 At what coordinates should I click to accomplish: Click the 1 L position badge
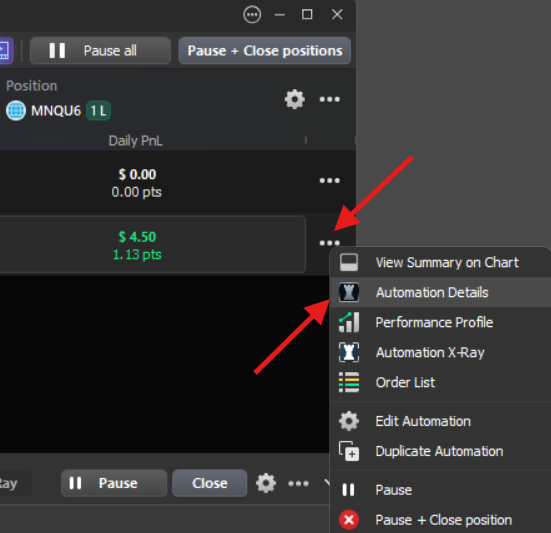[x=98, y=111]
